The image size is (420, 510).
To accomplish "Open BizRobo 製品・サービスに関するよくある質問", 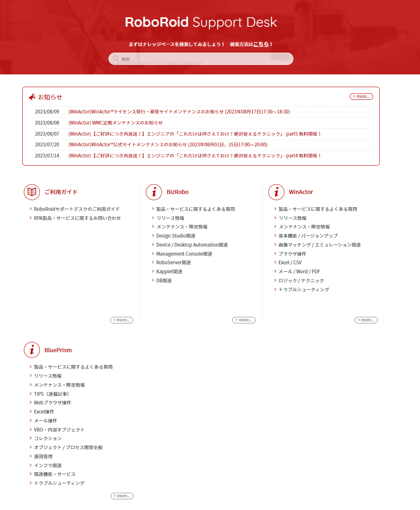I will point(196,209).
